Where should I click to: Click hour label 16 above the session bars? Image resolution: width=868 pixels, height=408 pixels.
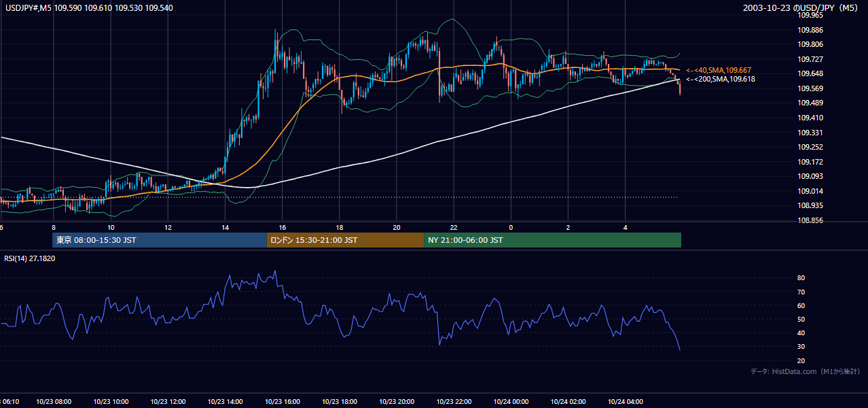point(282,228)
